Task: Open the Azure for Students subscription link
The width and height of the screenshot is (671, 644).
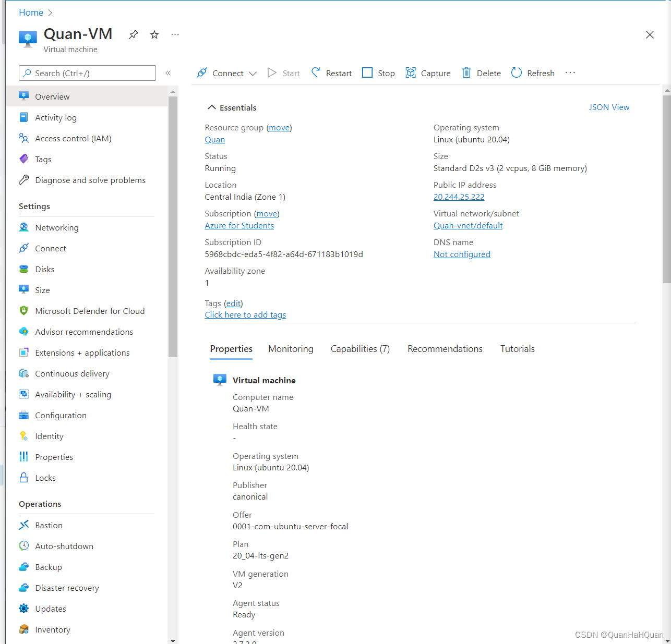Action: (x=239, y=226)
